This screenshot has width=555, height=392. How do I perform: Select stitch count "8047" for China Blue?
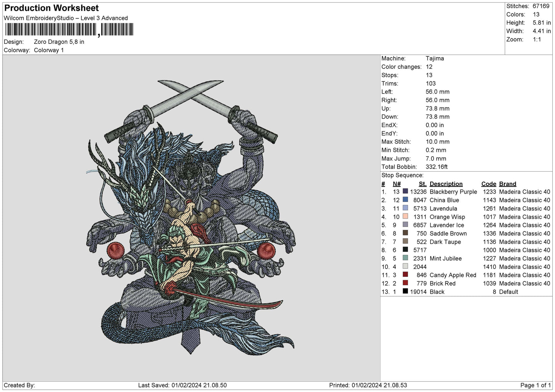point(420,200)
